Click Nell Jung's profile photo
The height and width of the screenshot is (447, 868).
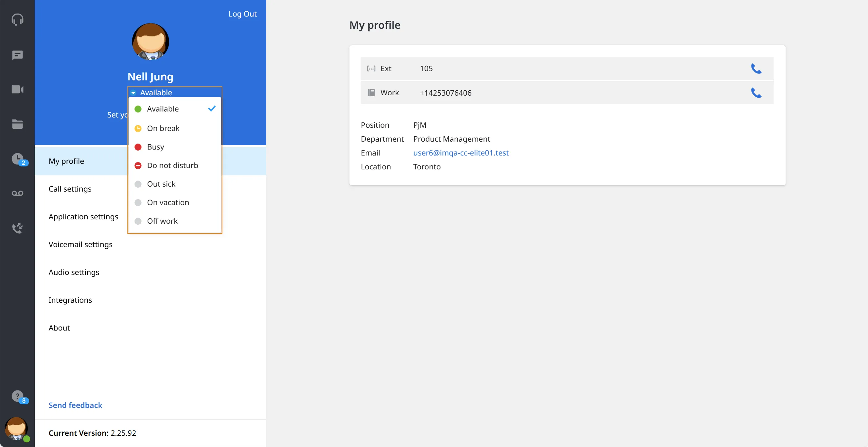pos(150,42)
